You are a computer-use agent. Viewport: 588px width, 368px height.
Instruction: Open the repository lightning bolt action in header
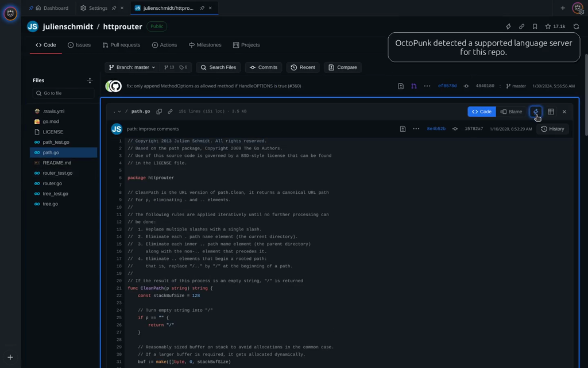[x=508, y=26]
